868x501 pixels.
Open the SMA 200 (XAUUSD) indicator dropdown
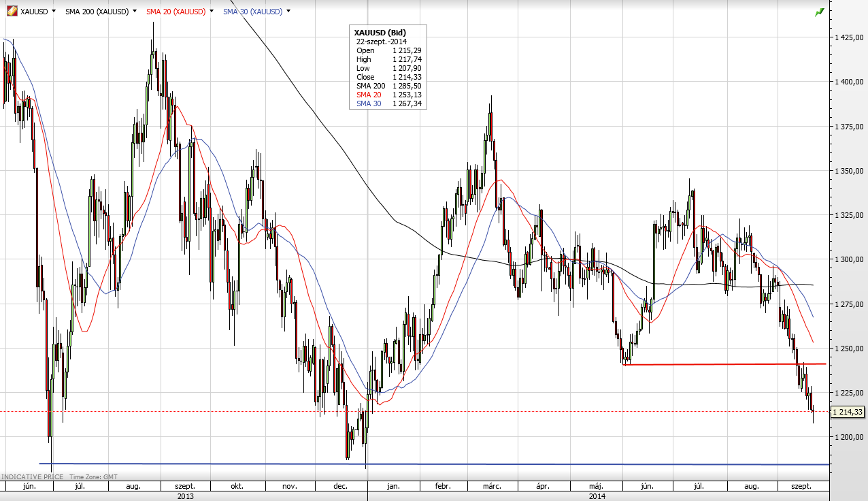click(x=135, y=12)
